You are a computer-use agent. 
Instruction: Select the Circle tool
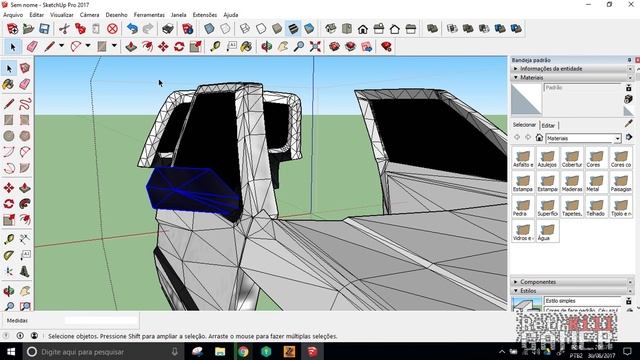click(x=9, y=136)
